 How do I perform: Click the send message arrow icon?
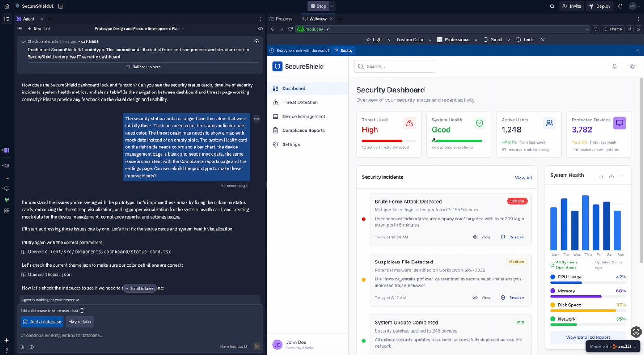coord(257,346)
